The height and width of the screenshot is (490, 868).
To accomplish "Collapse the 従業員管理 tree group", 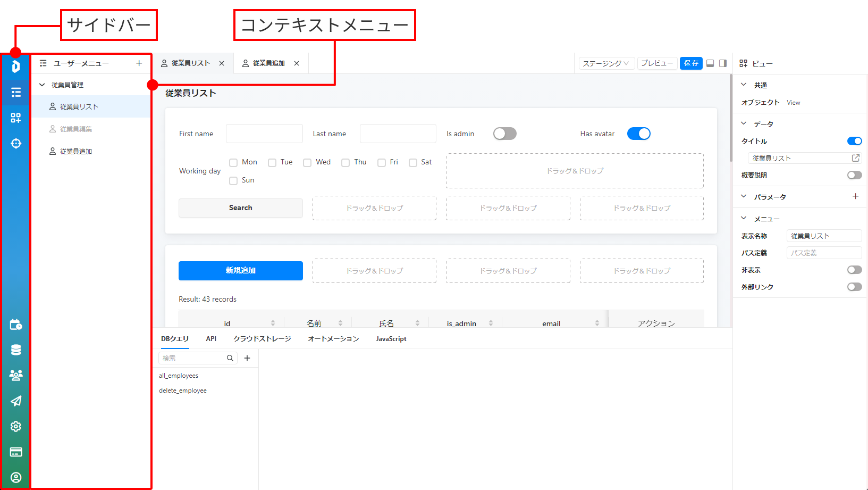I will [x=43, y=85].
